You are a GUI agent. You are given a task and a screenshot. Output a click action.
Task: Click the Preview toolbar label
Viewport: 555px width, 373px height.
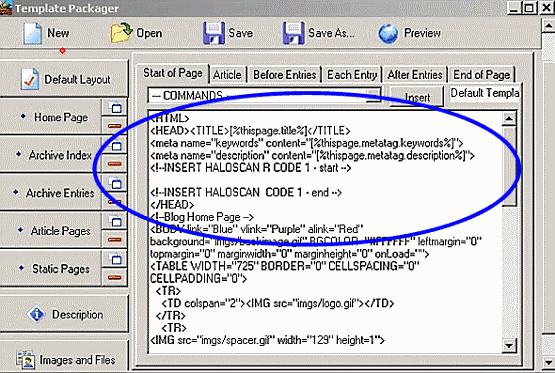click(x=422, y=33)
